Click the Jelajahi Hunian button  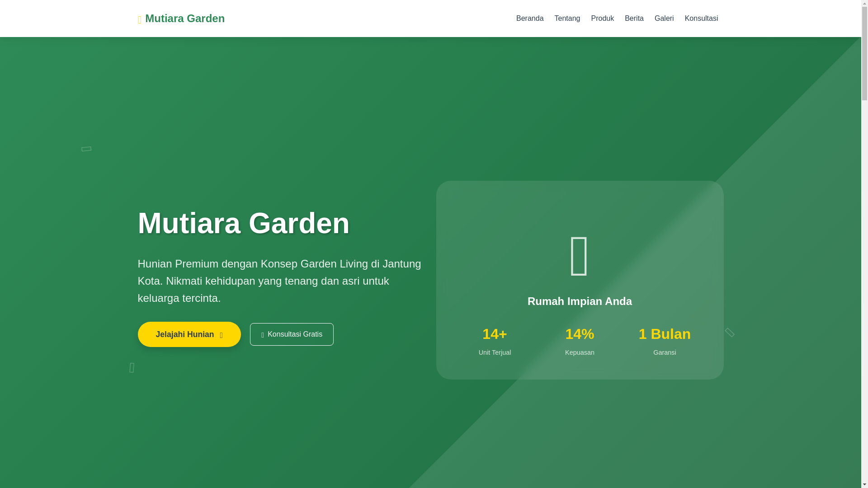[x=189, y=334]
